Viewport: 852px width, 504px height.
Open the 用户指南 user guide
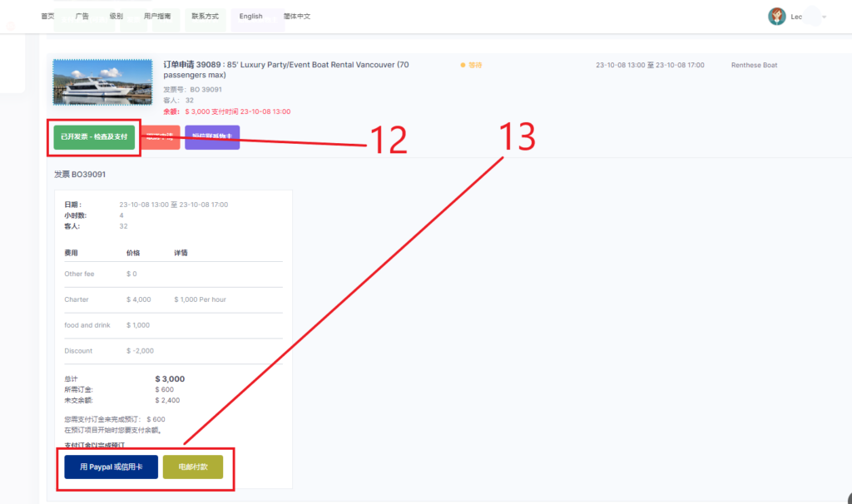(157, 17)
